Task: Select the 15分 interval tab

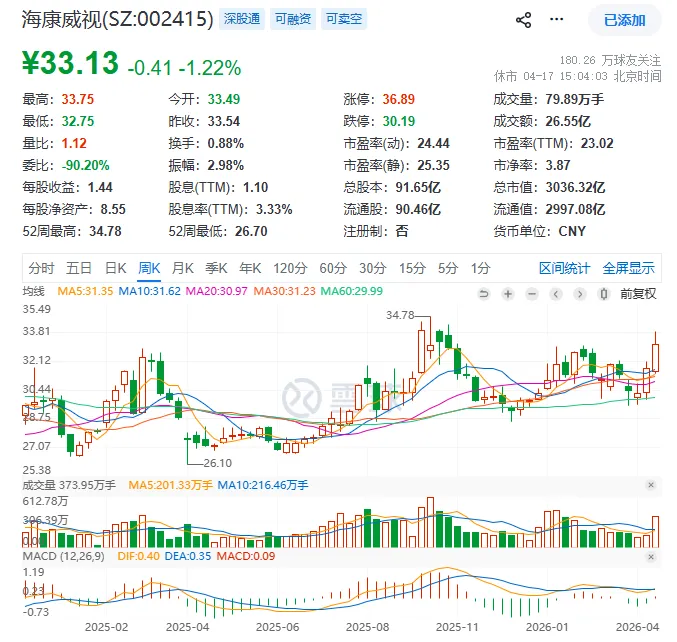Action: tap(412, 268)
